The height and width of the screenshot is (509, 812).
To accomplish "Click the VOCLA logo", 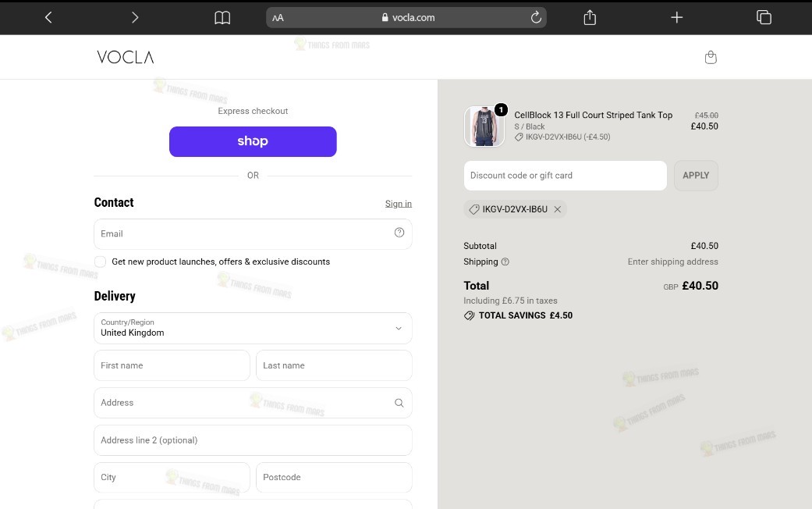I will click(x=126, y=57).
